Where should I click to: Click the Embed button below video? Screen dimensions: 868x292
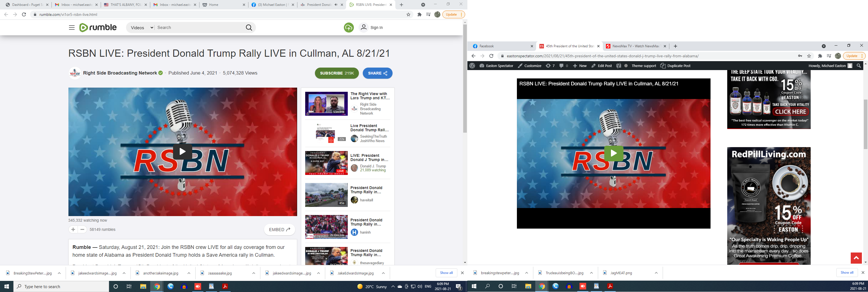[279, 229]
